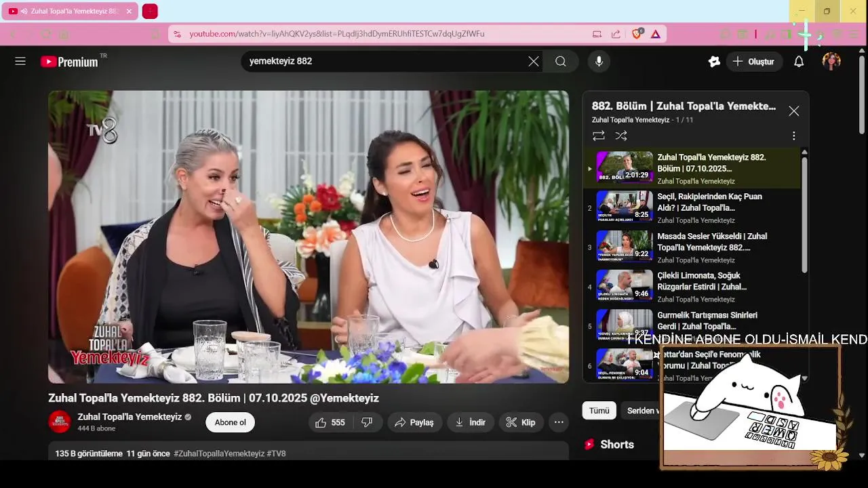Dislike the video
868x488 pixels.
[x=367, y=422]
